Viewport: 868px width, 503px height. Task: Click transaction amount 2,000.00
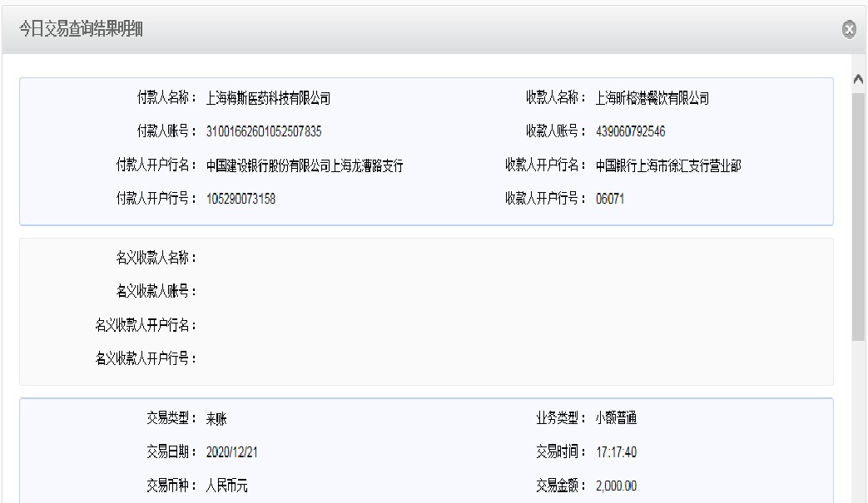(x=617, y=486)
